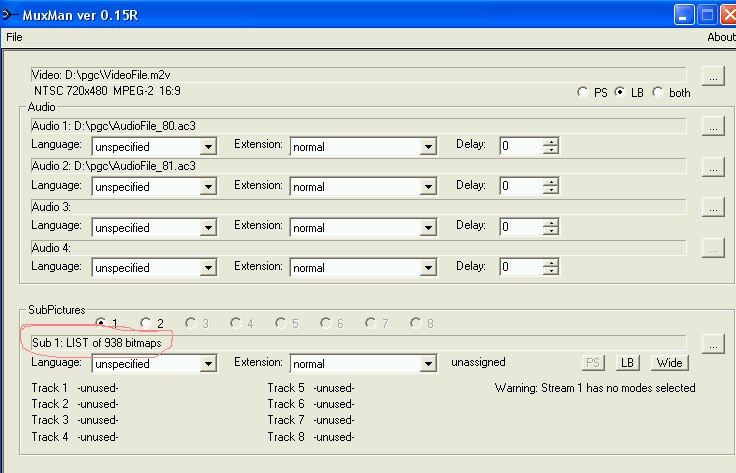736x473 pixels.
Task: Open the About menu
Action: (721, 37)
